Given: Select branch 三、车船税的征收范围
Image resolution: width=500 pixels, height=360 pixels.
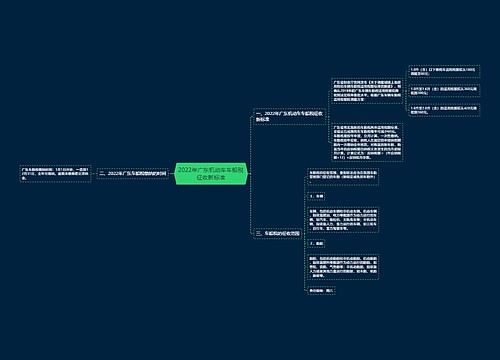Looking at the screenshot, I should click(x=278, y=233).
